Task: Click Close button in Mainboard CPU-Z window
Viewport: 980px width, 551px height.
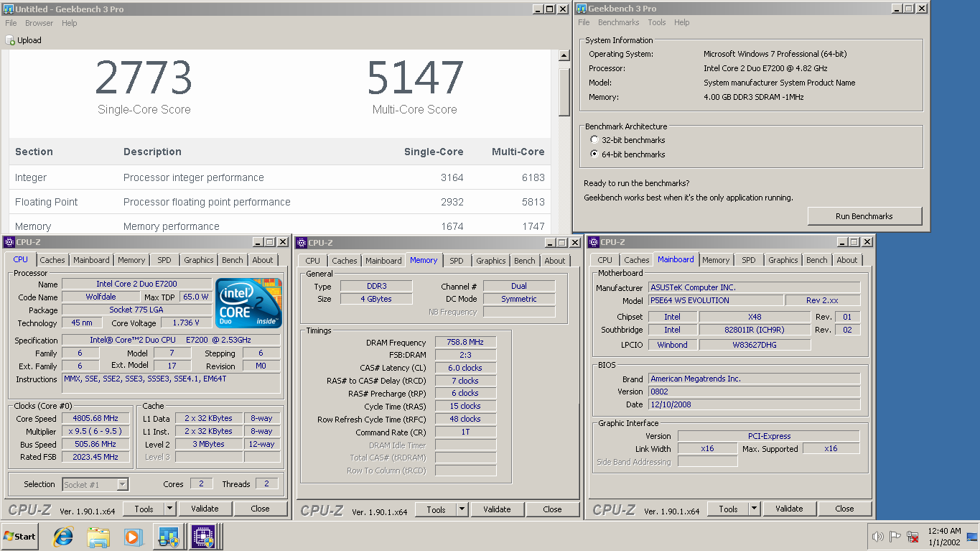Action: pos(844,509)
